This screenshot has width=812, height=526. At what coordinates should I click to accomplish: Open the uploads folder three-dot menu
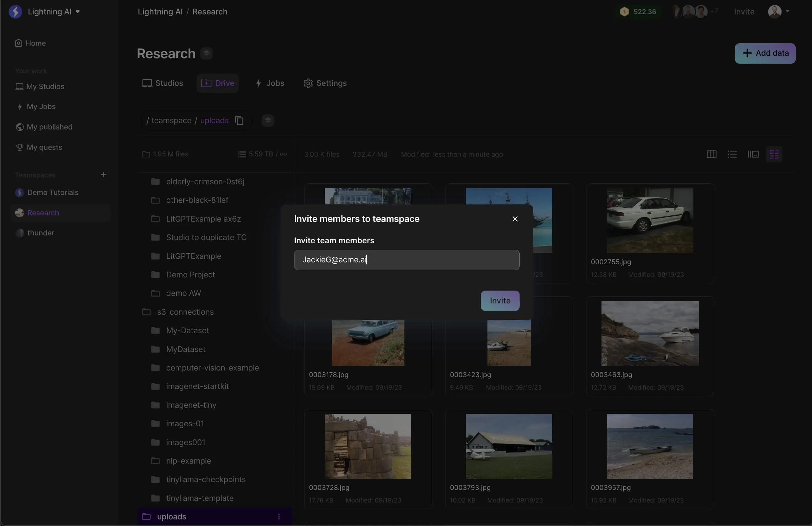point(279,517)
